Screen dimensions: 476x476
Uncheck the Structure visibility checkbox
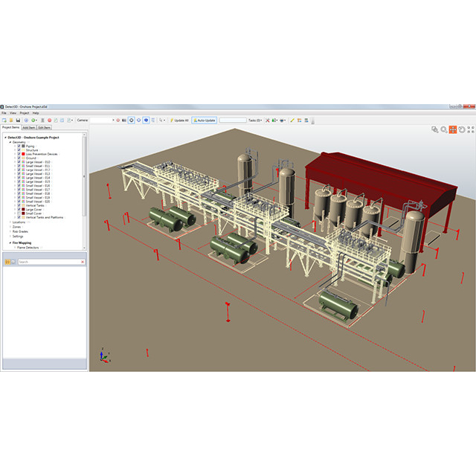[x=19, y=150]
